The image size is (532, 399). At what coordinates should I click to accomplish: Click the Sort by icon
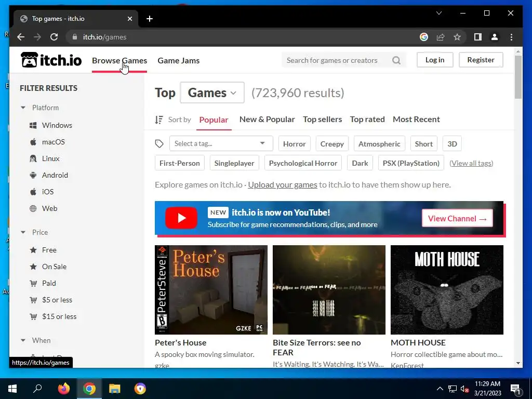click(159, 119)
